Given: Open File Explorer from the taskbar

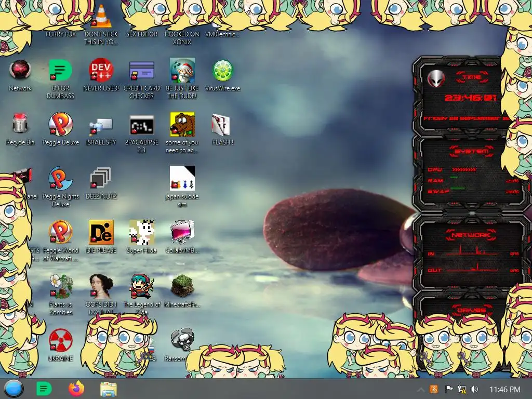Looking at the screenshot, I should tap(109, 389).
